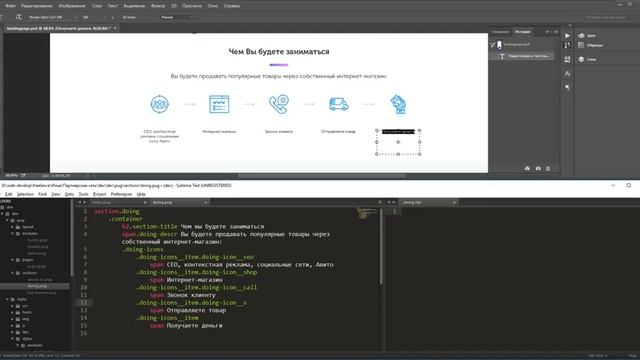This screenshot has width=640, height=360.
Task: Click the heading Чем Вы будете заниматься
Action: coord(279,52)
